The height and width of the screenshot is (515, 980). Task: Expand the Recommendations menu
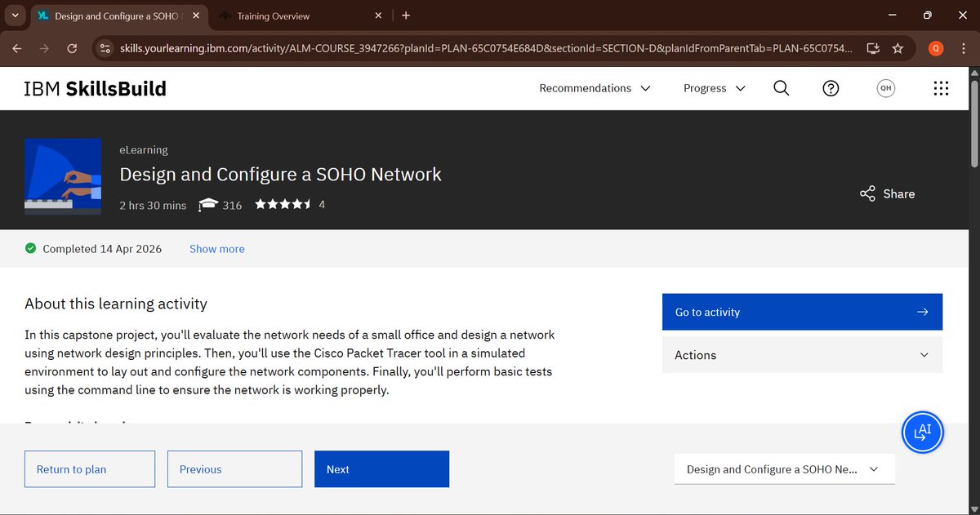[x=595, y=88]
